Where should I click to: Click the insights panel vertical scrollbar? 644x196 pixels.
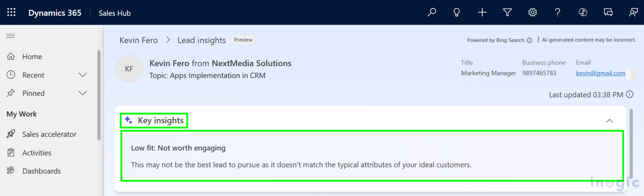click(632, 143)
